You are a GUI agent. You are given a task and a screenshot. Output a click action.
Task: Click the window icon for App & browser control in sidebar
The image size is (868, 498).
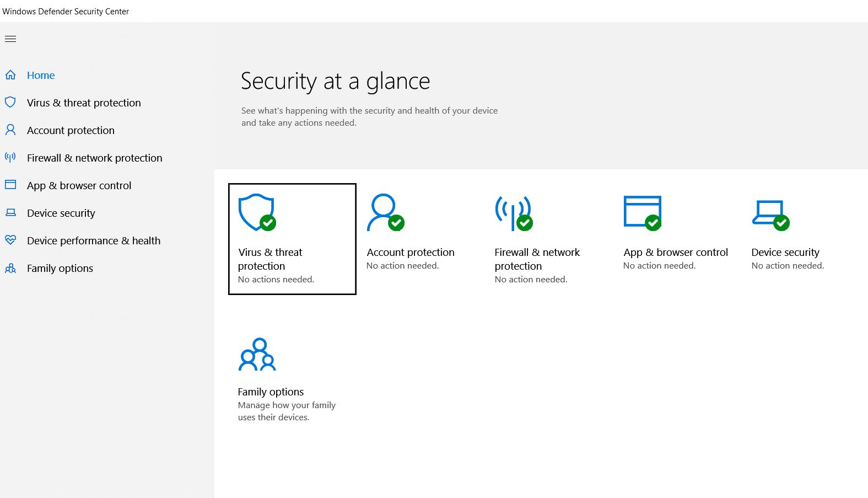click(10, 185)
